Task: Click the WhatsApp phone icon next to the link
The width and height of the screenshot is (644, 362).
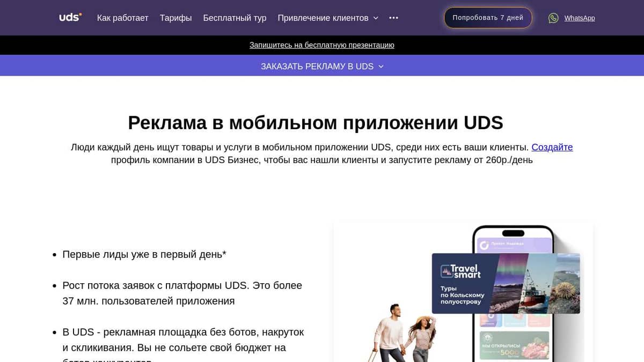Action: point(553,18)
